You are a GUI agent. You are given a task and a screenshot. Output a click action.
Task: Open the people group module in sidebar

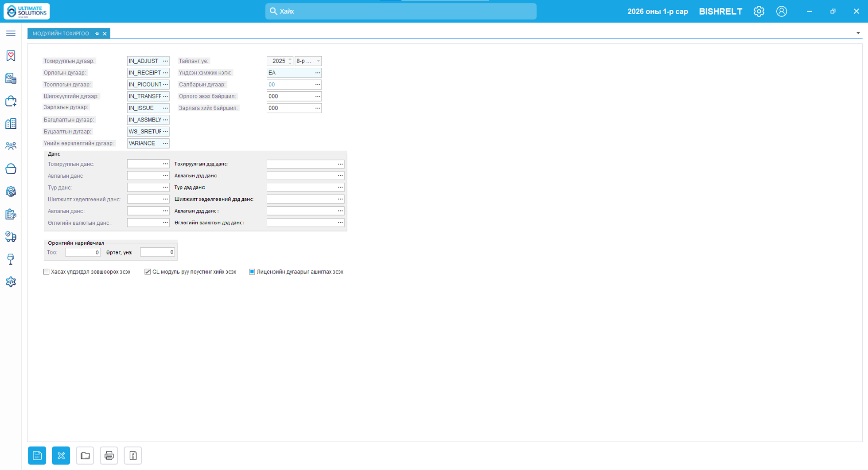click(11, 146)
